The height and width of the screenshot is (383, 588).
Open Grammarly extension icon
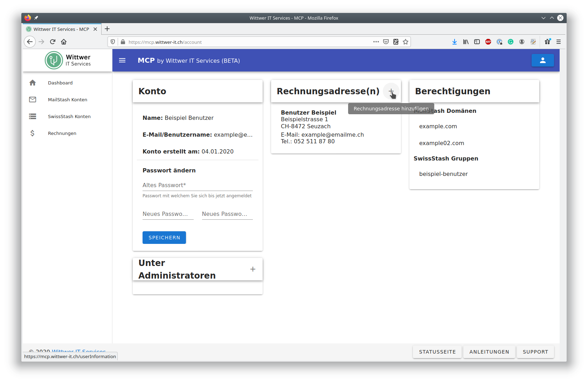click(511, 42)
